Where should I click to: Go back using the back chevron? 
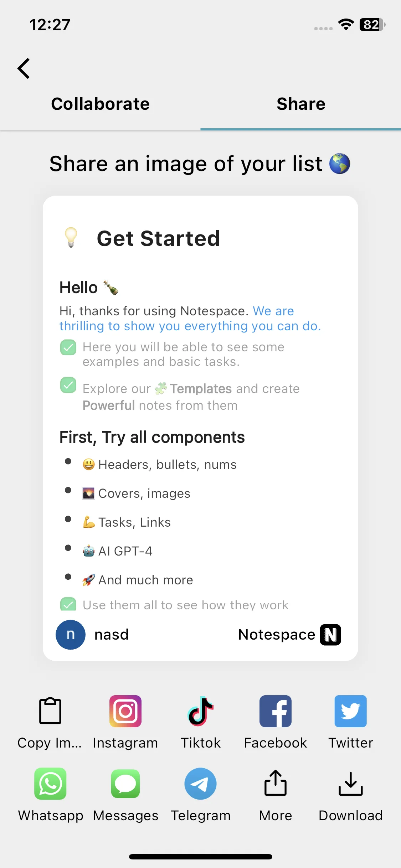click(24, 68)
